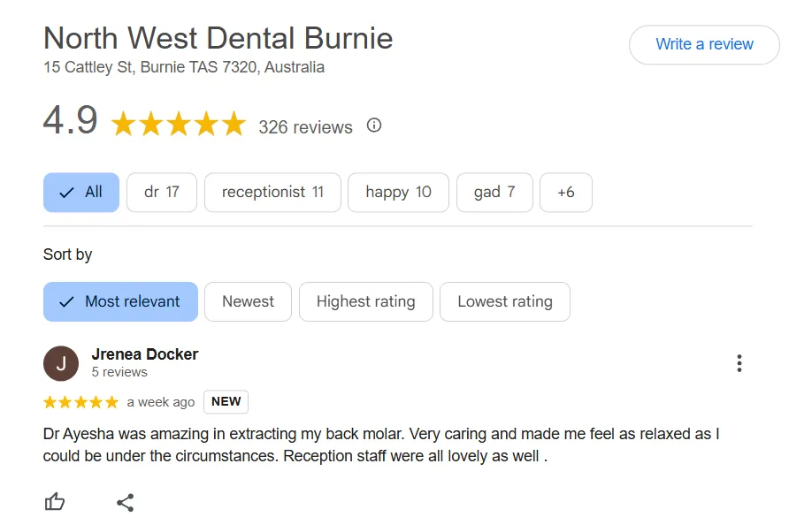Expand the +6 more topics chip
The width and height of the screenshot is (812, 532).
tap(565, 193)
